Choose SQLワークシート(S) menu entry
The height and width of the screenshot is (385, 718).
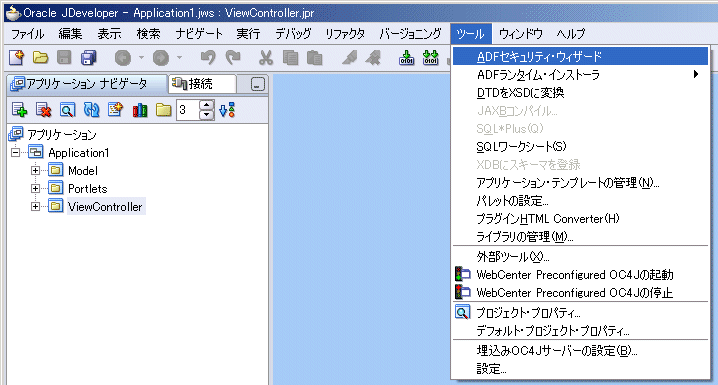coord(580,146)
